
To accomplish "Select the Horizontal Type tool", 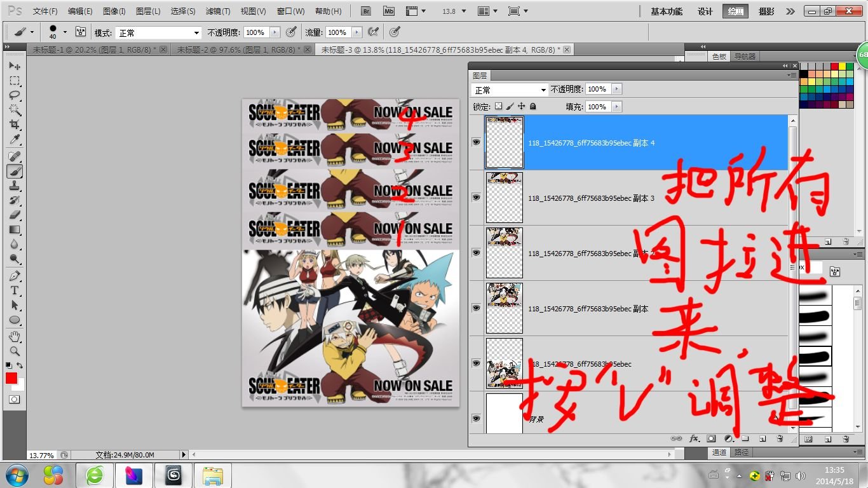I will pyautogui.click(x=15, y=290).
